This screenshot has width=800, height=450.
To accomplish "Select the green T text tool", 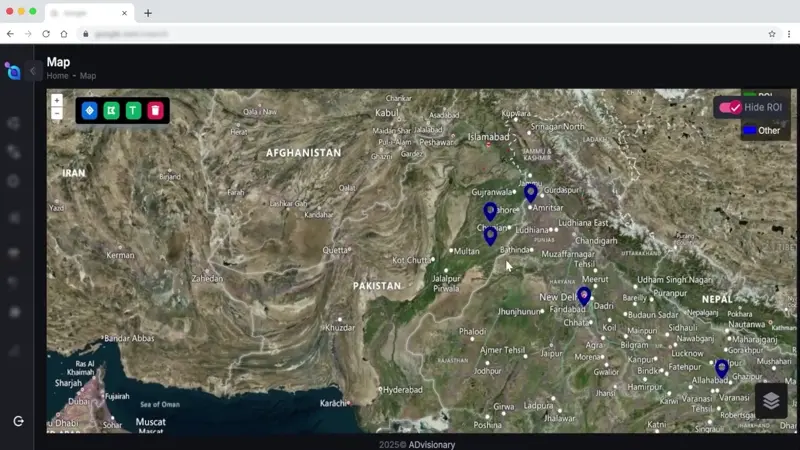I will pos(133,110).
